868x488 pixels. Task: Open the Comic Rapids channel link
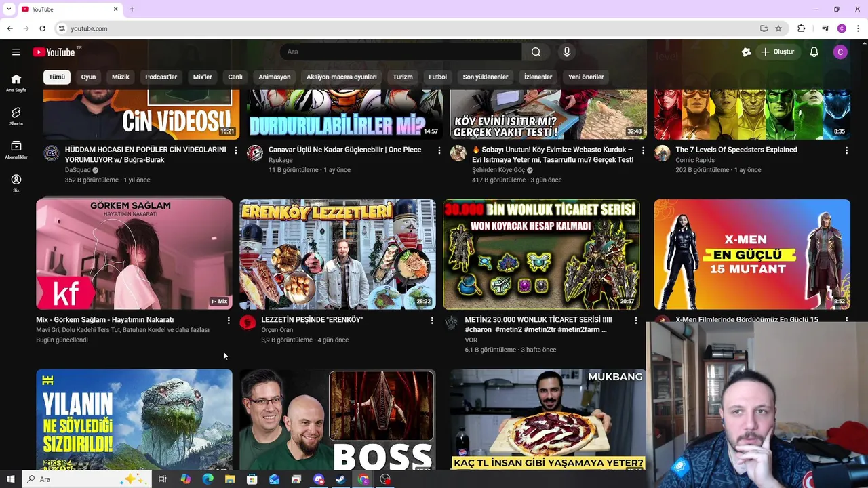(695, 160)
